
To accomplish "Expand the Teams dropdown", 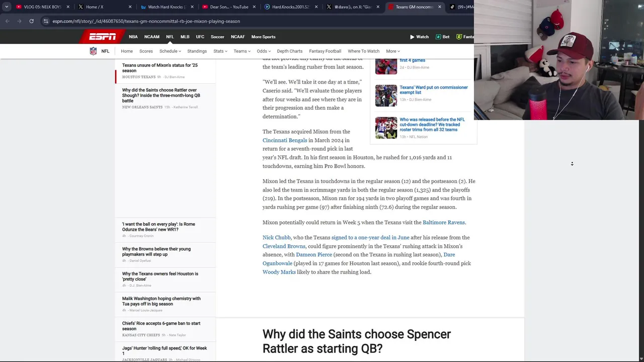I will tap(242, 51).
